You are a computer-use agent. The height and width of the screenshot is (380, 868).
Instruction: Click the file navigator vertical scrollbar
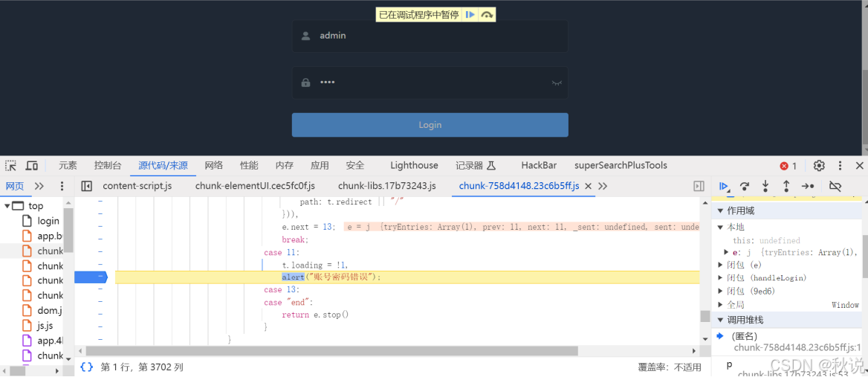[x=68, y=230]
